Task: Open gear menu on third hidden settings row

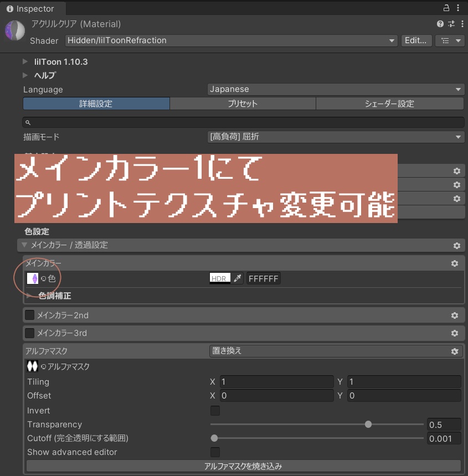Action: pos(457,199)
